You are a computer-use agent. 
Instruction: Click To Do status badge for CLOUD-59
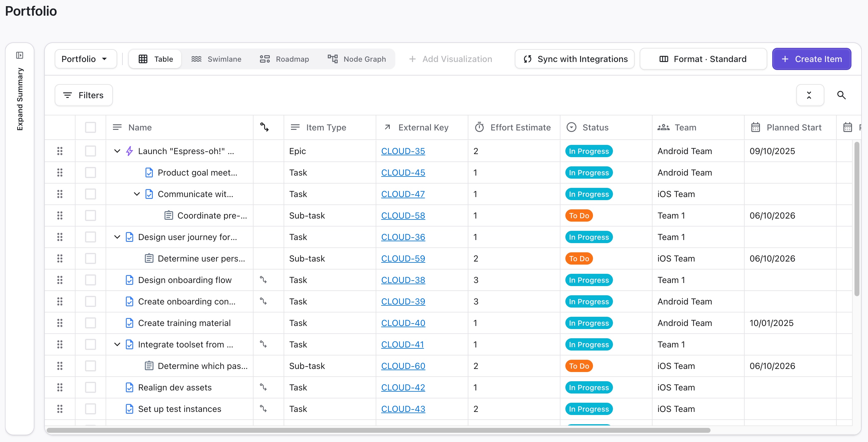pos(579,258)
